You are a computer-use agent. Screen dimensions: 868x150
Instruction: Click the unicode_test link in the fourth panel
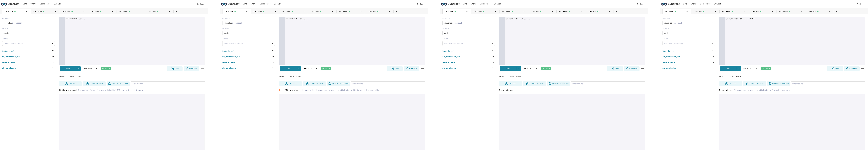click(x=668, y=51)
